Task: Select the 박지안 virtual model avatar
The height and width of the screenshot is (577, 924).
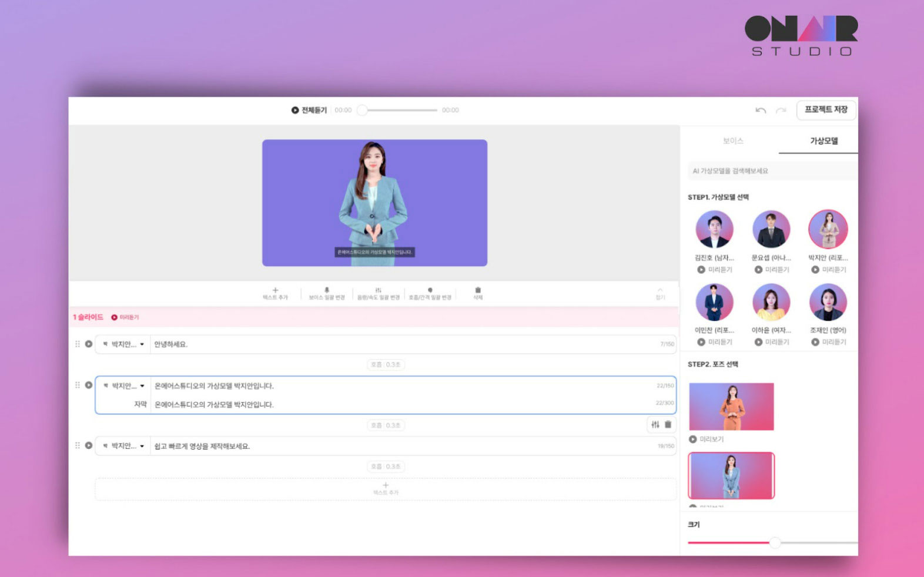Action: click(828, 229)
